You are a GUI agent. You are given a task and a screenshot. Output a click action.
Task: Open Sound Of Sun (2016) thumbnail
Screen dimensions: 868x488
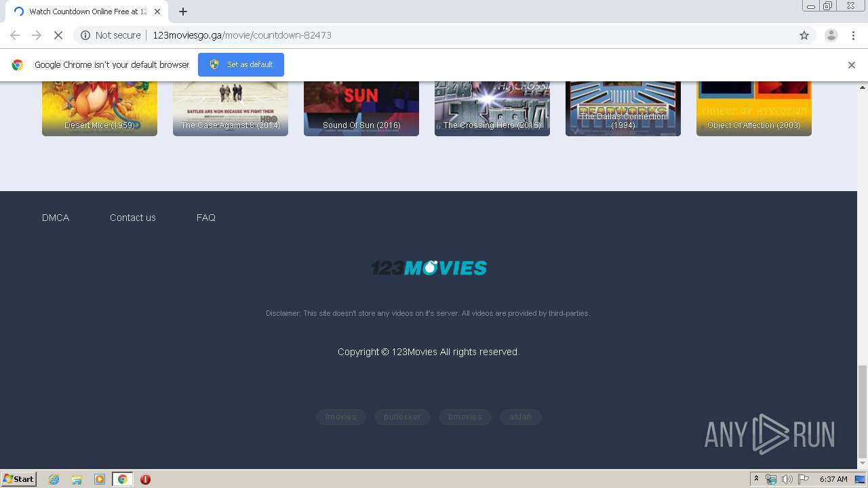(361, 108)
